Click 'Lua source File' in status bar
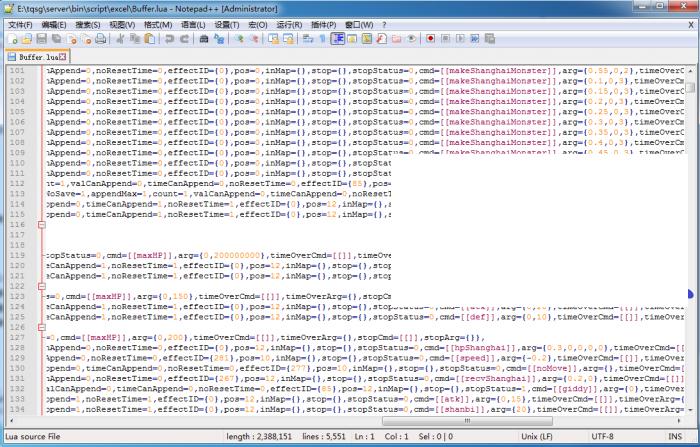The width and height of the screenshot is (700, 447). click(x=33, y=437)
